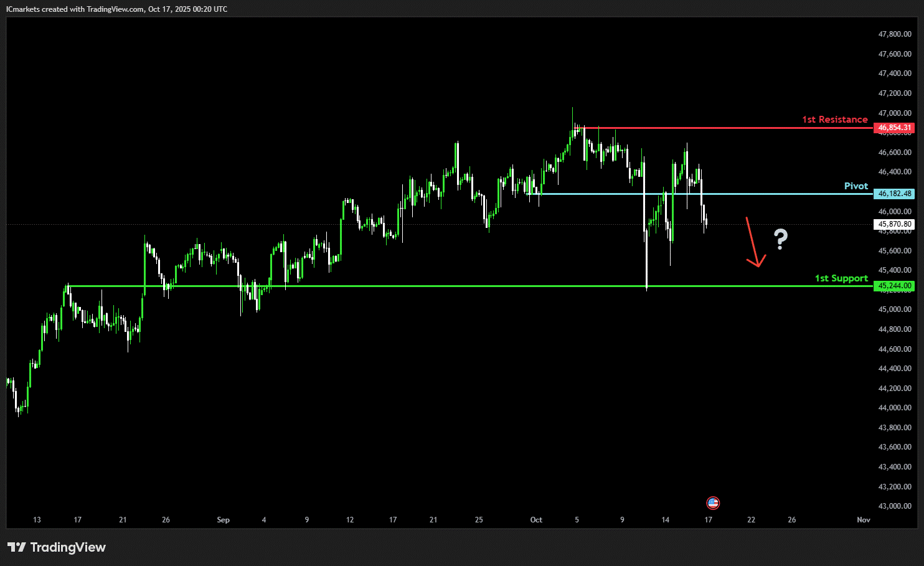Click the TradingView wordmark text
This screenshot has height=566, width=924.
click(68, 547)
